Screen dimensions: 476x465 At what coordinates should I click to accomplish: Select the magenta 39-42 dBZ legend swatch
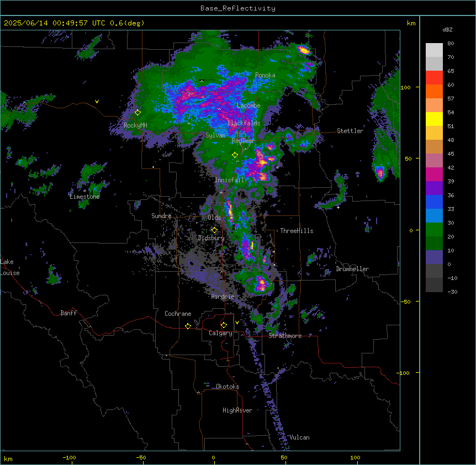pos(434,174)
